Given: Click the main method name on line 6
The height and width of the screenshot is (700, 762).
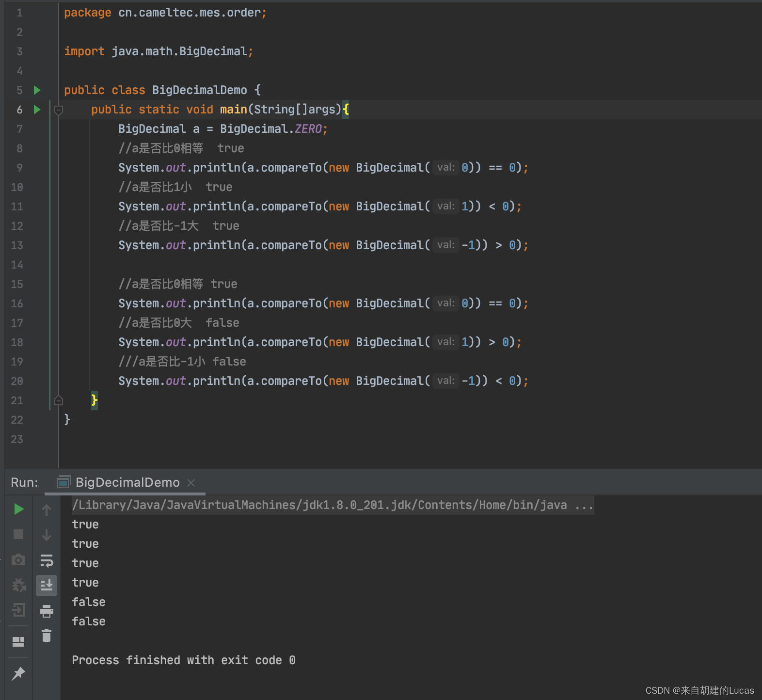Looking at the screenshot, I should coord(234,110).
